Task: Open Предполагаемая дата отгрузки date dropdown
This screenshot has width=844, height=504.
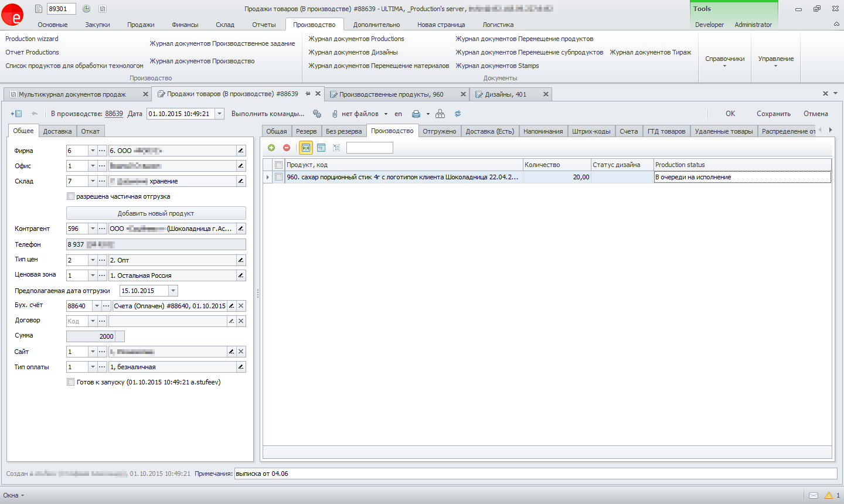Action: point(173,291)
